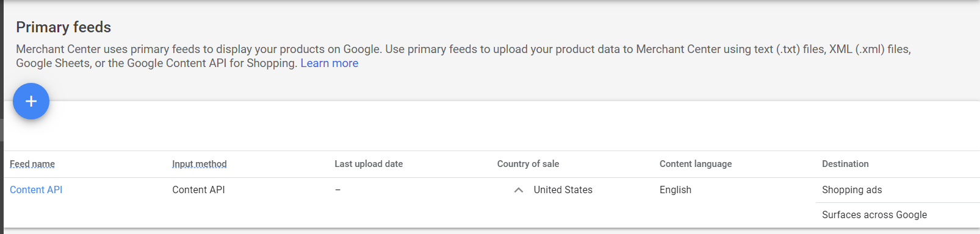Click the Content API input method cell
The height and width of the screenshot is (234, 980).
click(x=199, y=190)
